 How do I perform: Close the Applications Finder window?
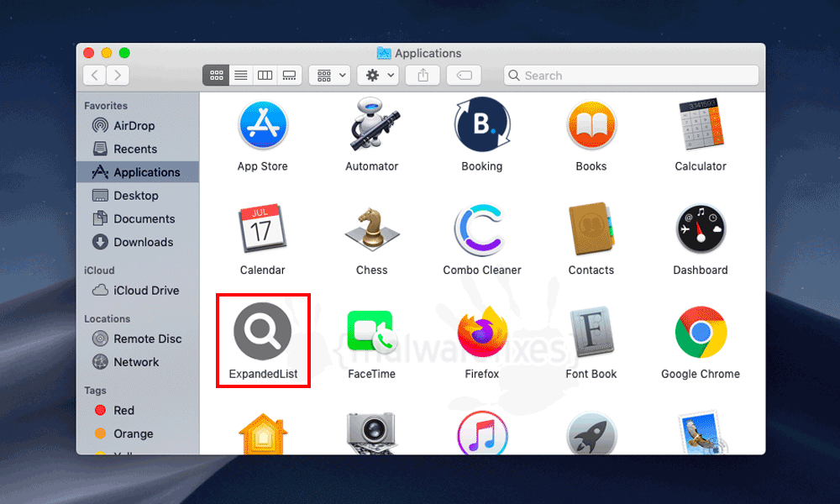(89, 52)
